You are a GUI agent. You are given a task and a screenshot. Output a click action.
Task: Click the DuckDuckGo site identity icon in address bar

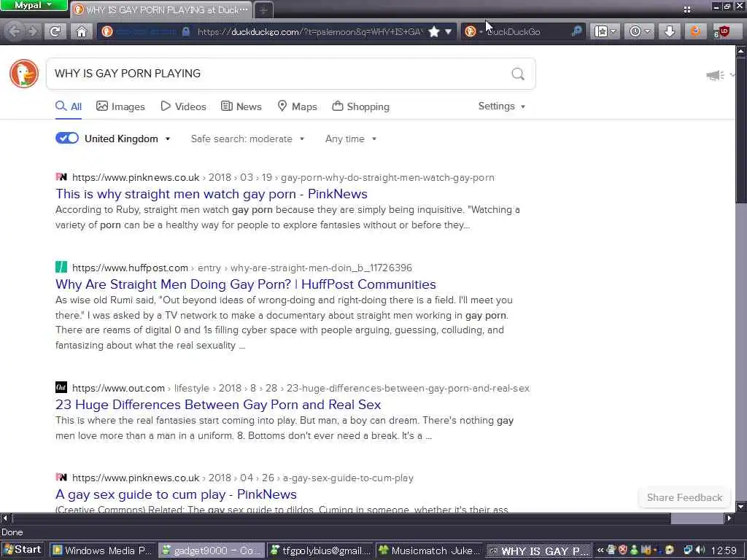pos(107,31)
